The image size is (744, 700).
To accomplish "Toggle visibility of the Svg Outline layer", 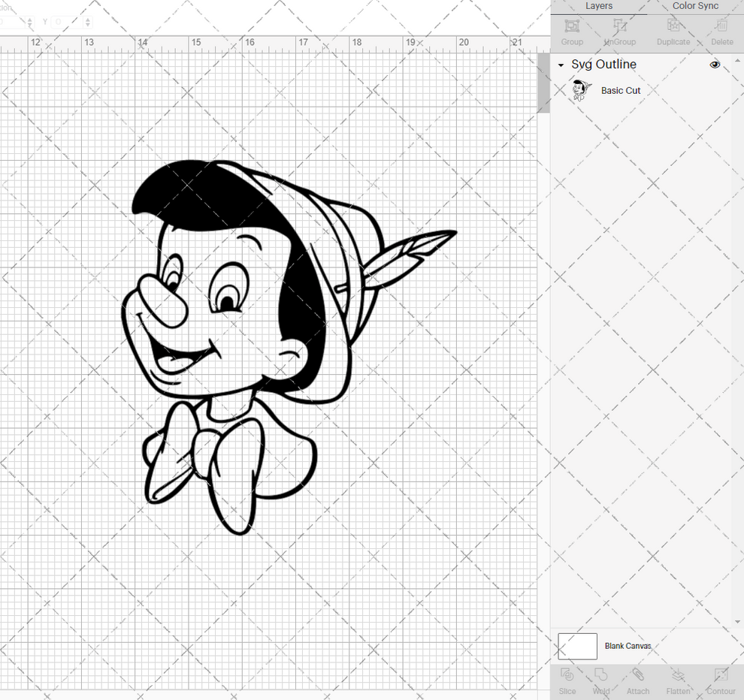I will point(715,65).
